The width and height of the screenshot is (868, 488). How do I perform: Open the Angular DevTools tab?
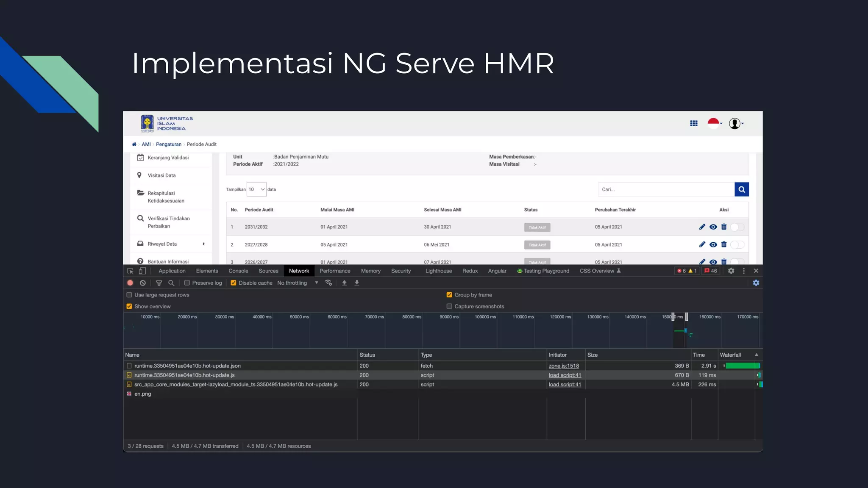[497, 271]
